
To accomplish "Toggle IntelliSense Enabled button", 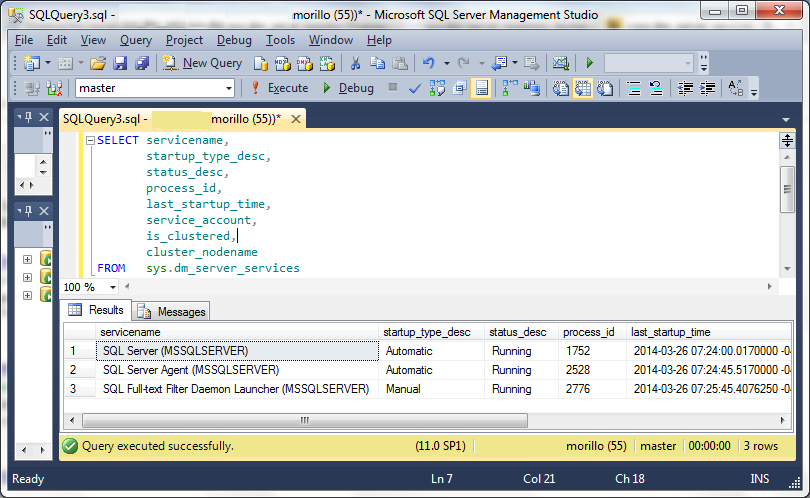I will click(481, 88).
